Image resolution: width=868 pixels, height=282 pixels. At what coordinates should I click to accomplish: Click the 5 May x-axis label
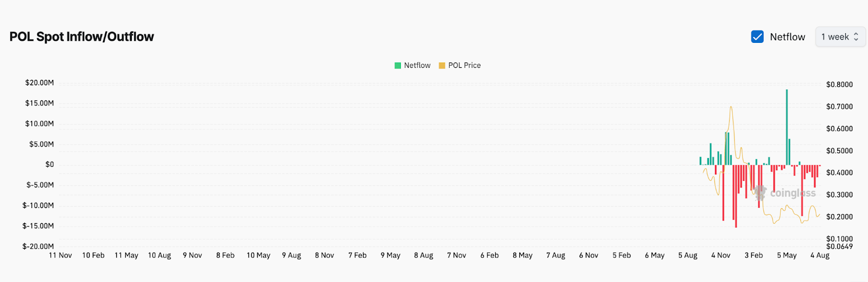click(x=787, y=255)
